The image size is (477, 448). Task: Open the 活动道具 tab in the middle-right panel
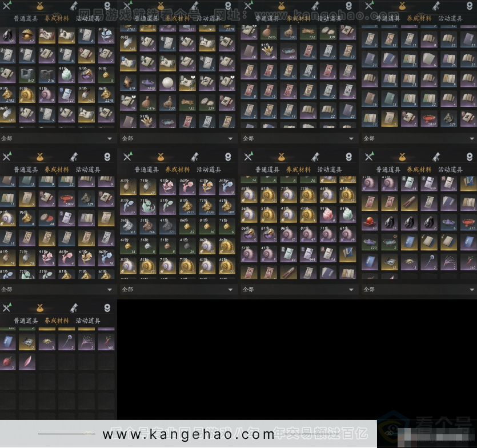click(450, 170)
